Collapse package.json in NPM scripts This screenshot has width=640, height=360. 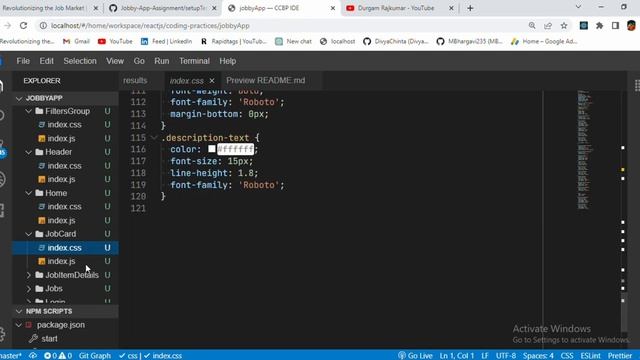coord(19,325)
